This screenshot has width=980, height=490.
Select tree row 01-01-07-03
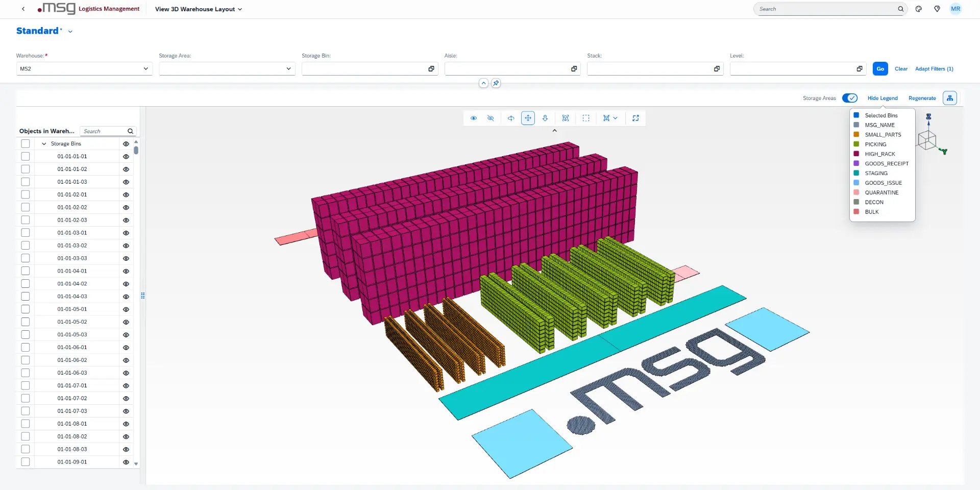click(x=72, y=411)
